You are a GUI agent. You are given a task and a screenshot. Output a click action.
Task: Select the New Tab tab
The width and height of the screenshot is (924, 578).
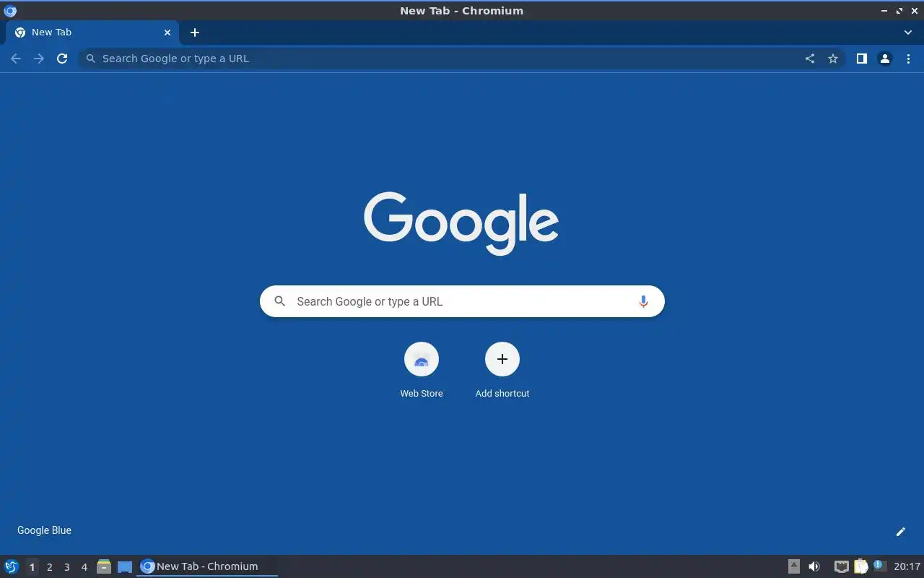pyautogui.click(x=92, y=33)
